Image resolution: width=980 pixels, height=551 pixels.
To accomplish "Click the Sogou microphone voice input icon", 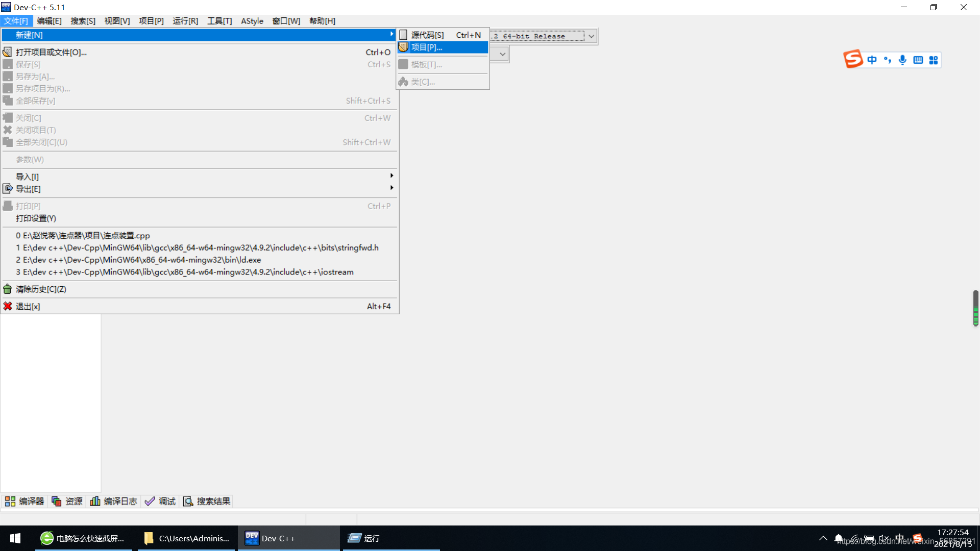I will tap(902, 60).
